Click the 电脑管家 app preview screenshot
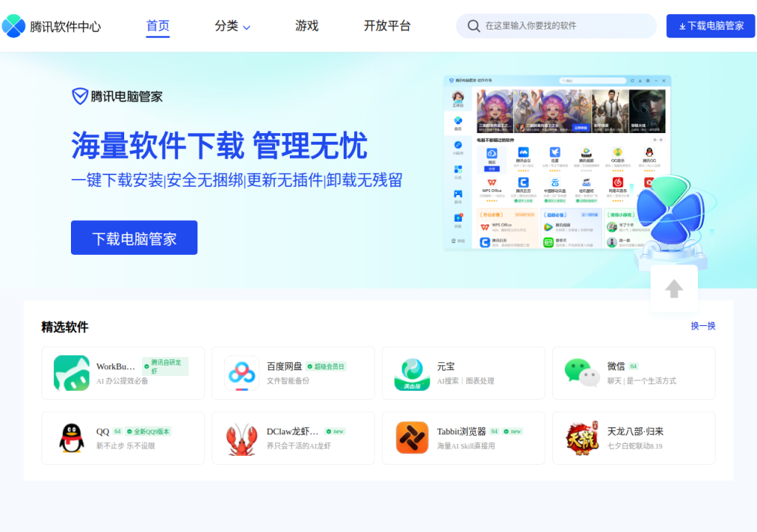This screenshot has height=532, width=757. coord(557,163)
